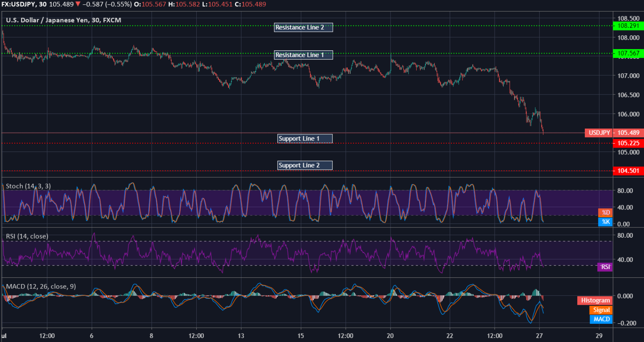
Task: Click the -0.587 (-0.55%) change value
Action: tap(107, 4)
